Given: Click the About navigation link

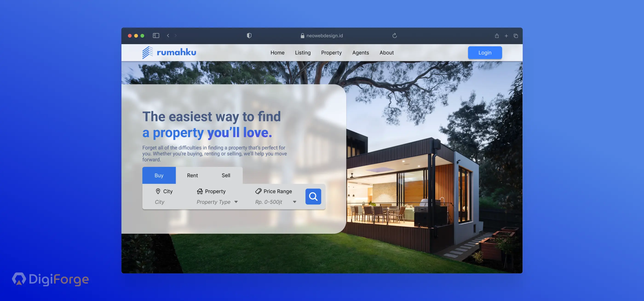Looking at the screenshot, I should click(386, 52).
